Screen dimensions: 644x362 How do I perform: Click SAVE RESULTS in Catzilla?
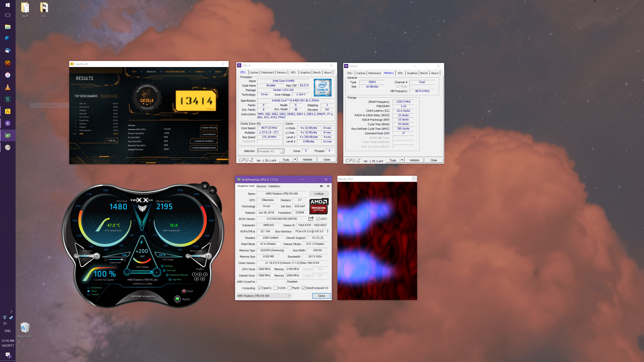pos(209,134)
